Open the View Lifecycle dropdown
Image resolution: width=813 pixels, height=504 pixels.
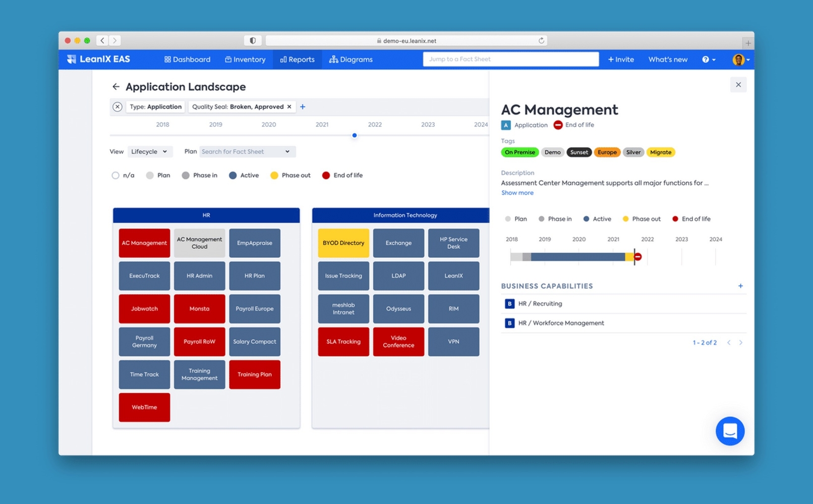click(x=150, y=152)
